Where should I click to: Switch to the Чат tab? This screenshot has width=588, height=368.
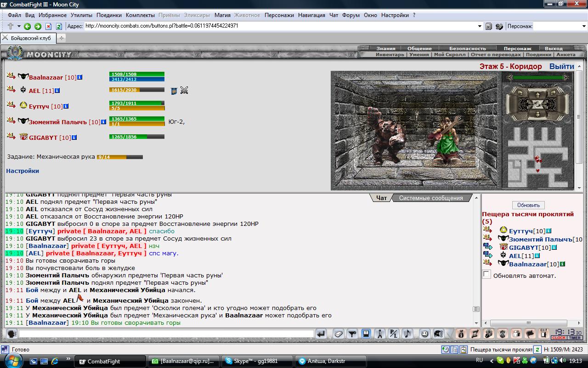coord(382,198)
